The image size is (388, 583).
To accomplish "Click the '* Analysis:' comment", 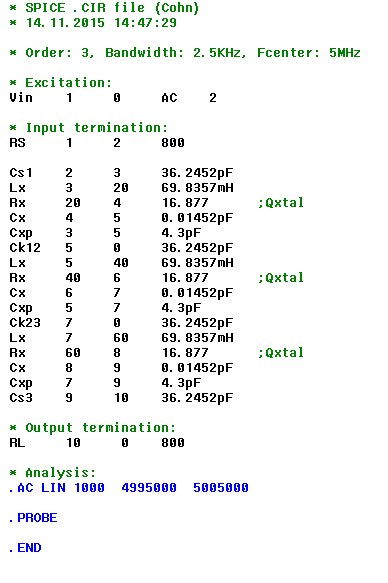I will click(x=53, y=473).
